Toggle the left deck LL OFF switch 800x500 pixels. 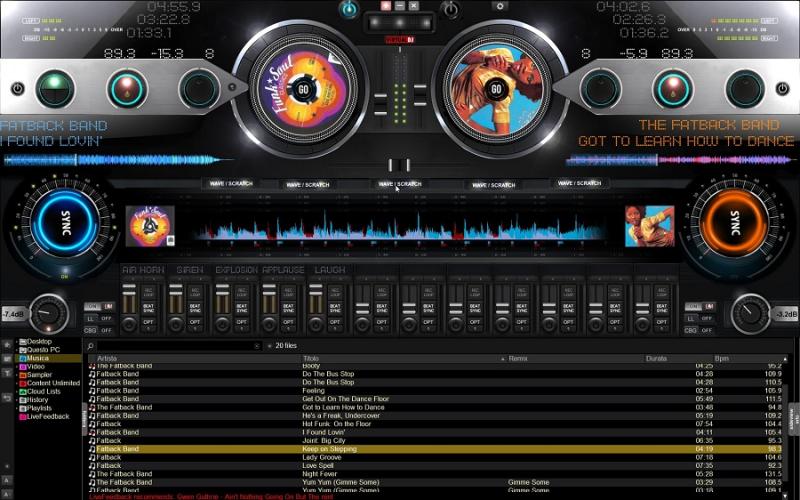pos(99,318)
